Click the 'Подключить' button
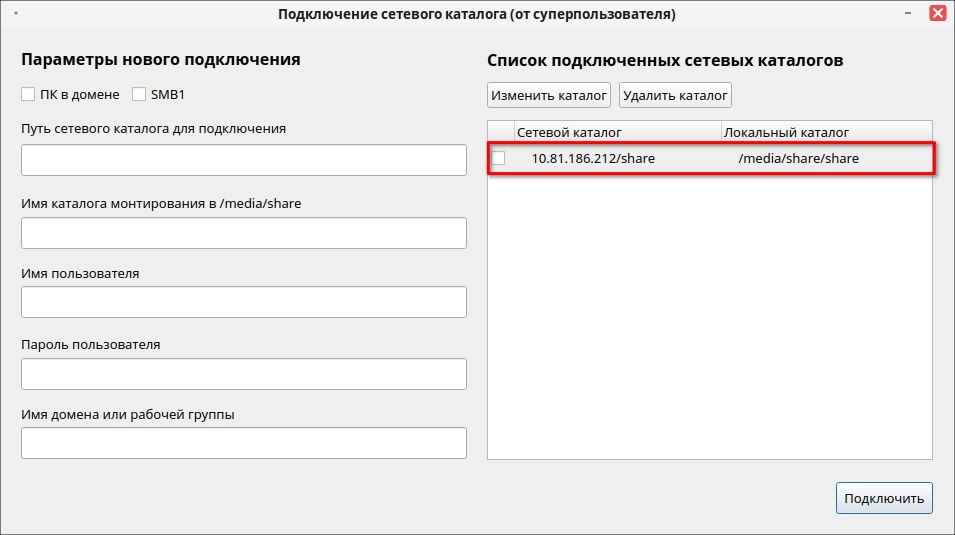This screenshot has height=535, width=955. pos(884,498)
